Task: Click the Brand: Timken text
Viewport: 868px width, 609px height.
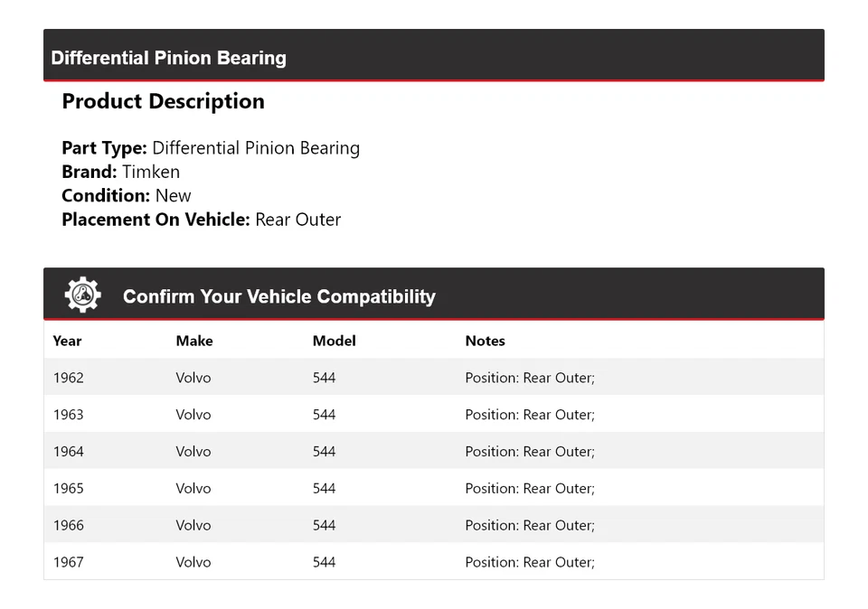Action: pyautogui.click(x=120, y=172)
